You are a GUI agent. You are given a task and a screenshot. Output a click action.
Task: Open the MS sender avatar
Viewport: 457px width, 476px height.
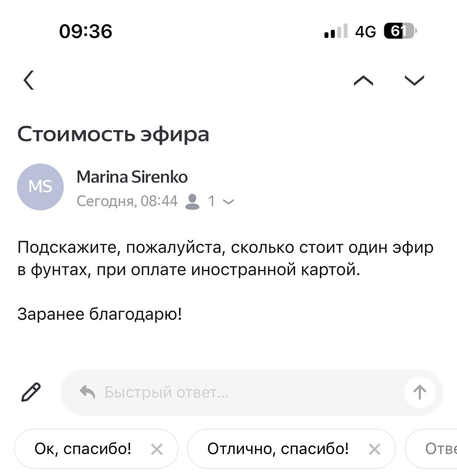click(x=40, y=187)
